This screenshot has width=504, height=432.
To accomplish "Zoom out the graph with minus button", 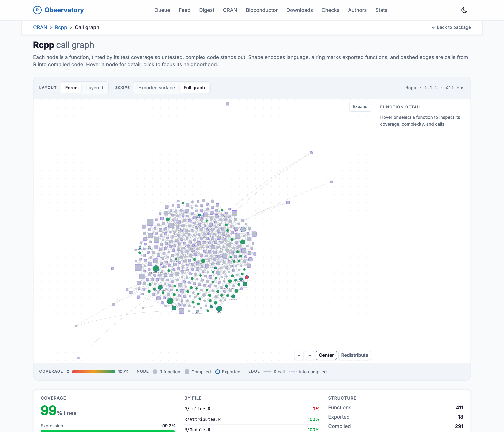I will [309, 355].
